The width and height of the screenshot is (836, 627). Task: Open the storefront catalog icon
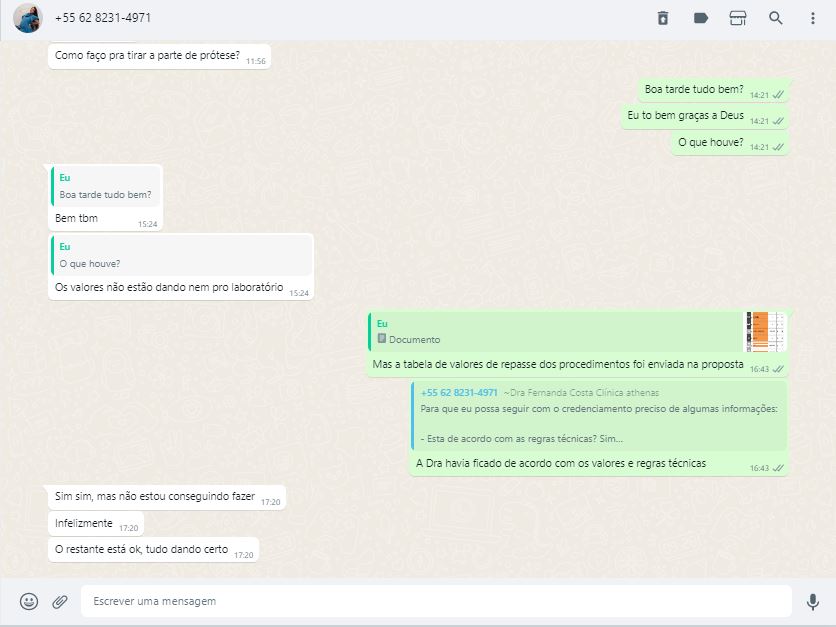pos(738,18)
